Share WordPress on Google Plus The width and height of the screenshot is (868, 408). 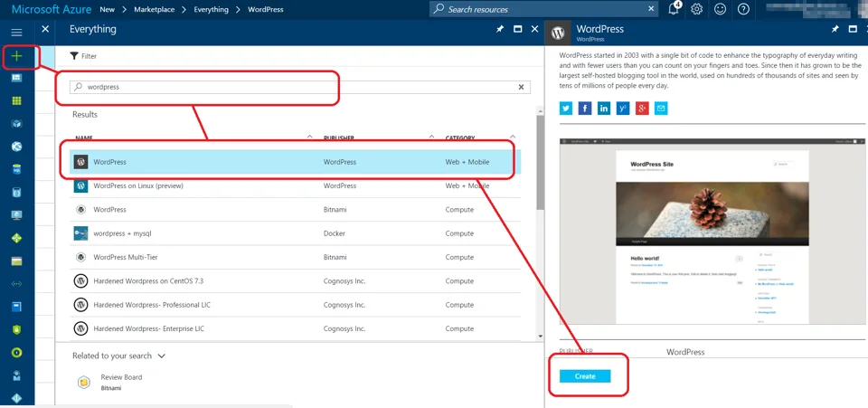tap(642, 108)
